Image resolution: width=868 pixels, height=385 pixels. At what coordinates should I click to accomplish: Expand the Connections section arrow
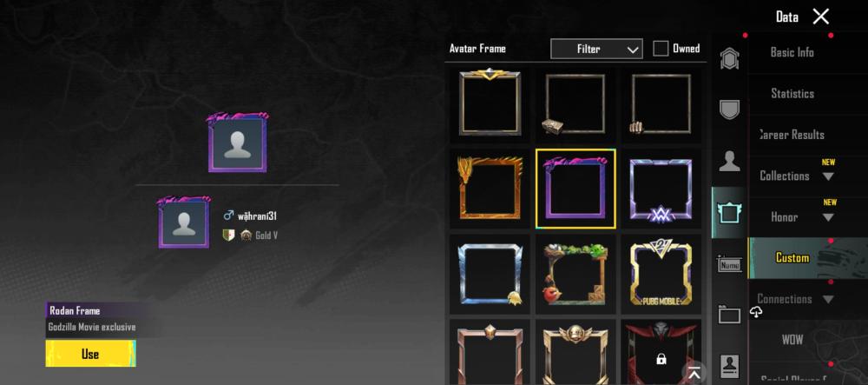(x=827, y=300)
